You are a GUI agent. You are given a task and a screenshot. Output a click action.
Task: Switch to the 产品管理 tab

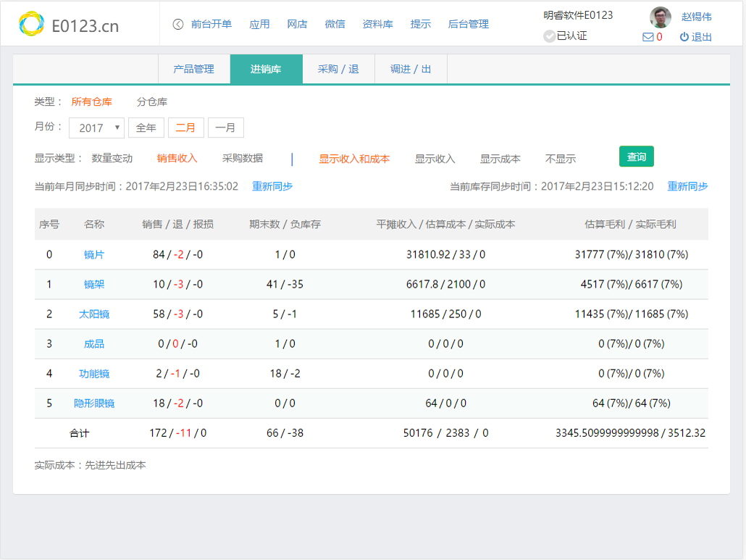coord(193,69)
